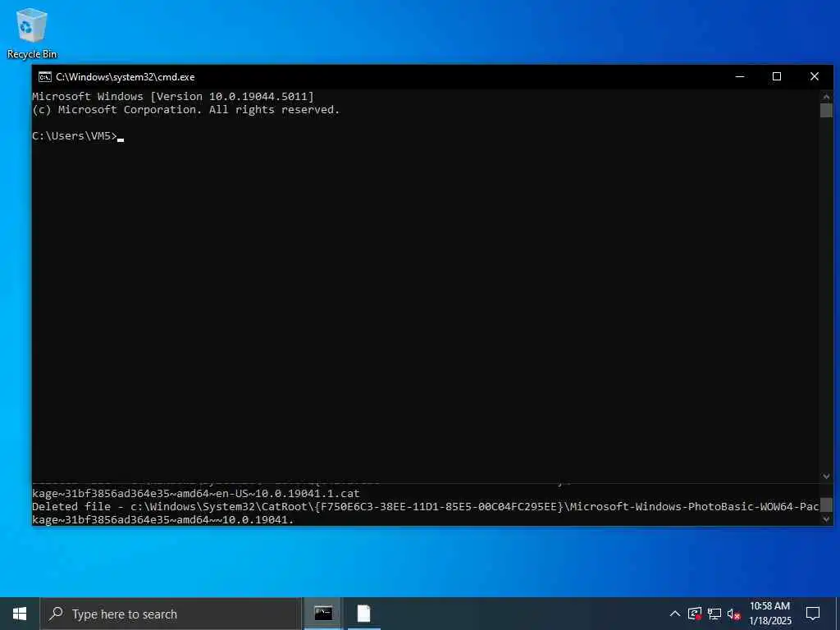Click the 'Deleted file - c:\Windows\System32\CatRoot' line
Viewport: 840px width, 630px height.
[x=426, y=507]
